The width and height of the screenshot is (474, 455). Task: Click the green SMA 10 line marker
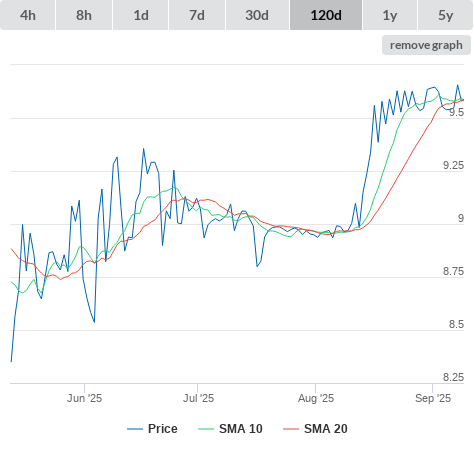(x=206, y=429)
